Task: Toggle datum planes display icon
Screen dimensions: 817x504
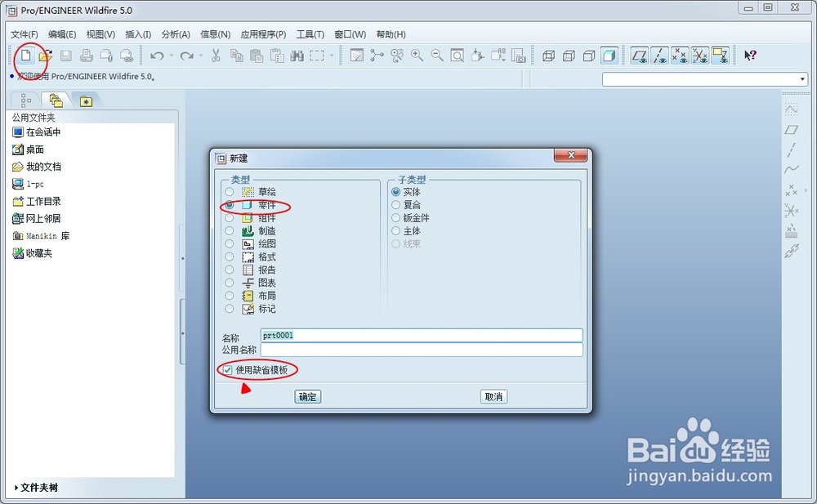Action: pos(640,56)
